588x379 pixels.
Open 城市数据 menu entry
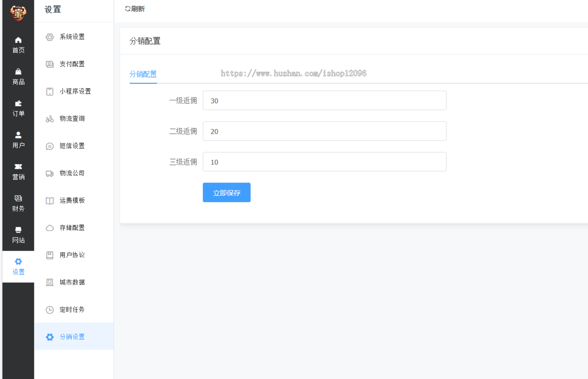coord(74,283)
